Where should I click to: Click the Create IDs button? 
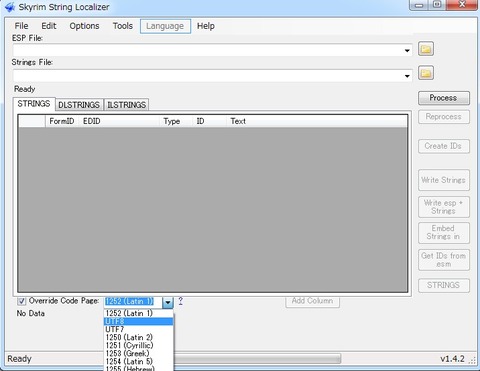click(x=444, y=146)
